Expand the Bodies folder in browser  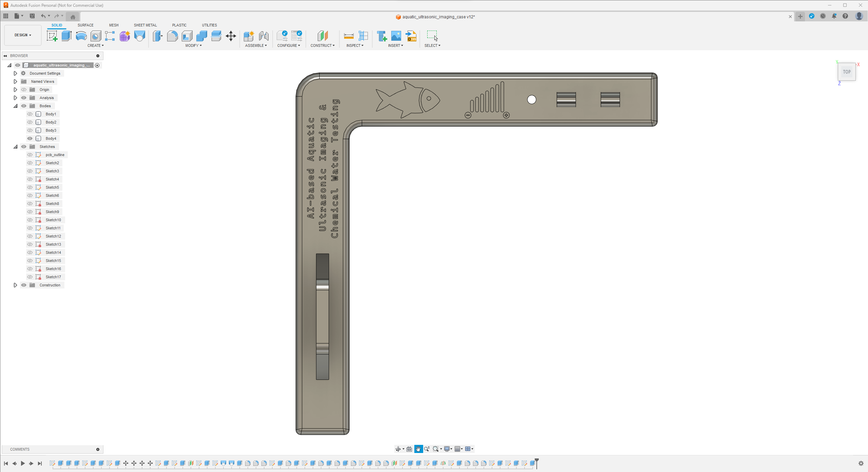[16, 105]
